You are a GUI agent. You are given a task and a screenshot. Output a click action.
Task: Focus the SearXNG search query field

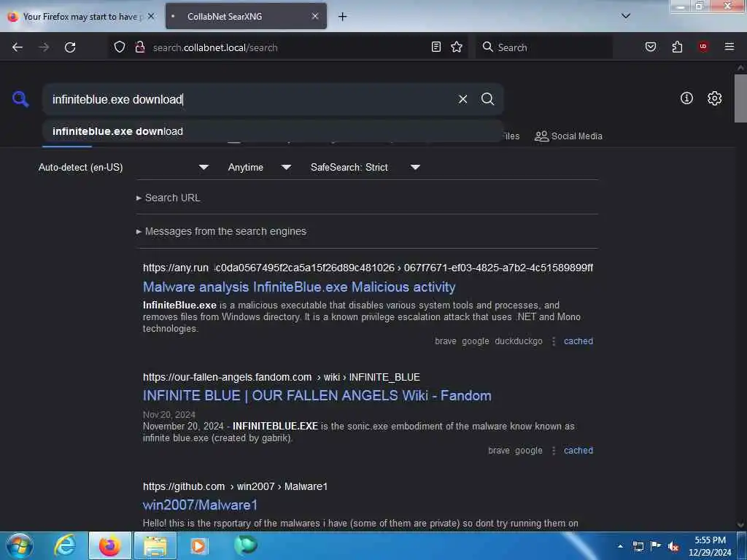[252, 99]
